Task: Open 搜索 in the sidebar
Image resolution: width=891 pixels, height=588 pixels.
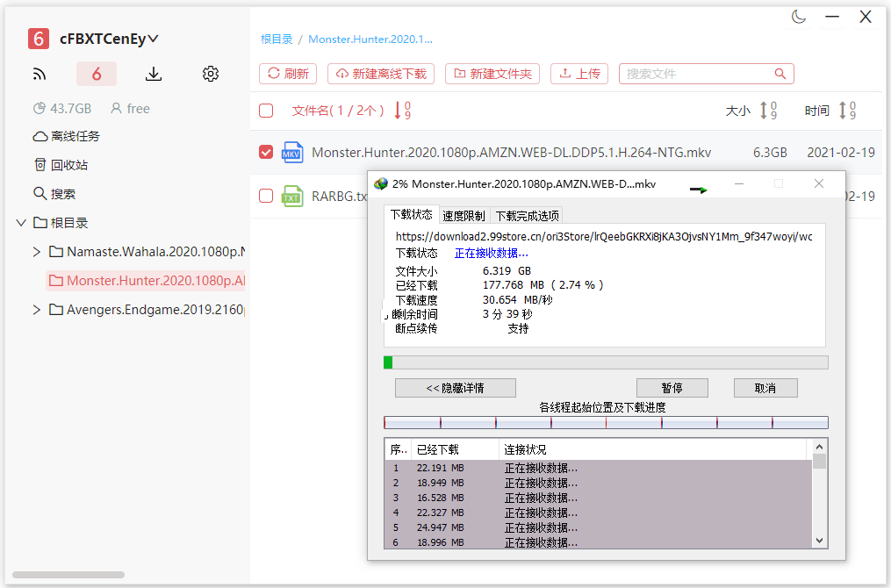Action: click(x=54, y=194)
